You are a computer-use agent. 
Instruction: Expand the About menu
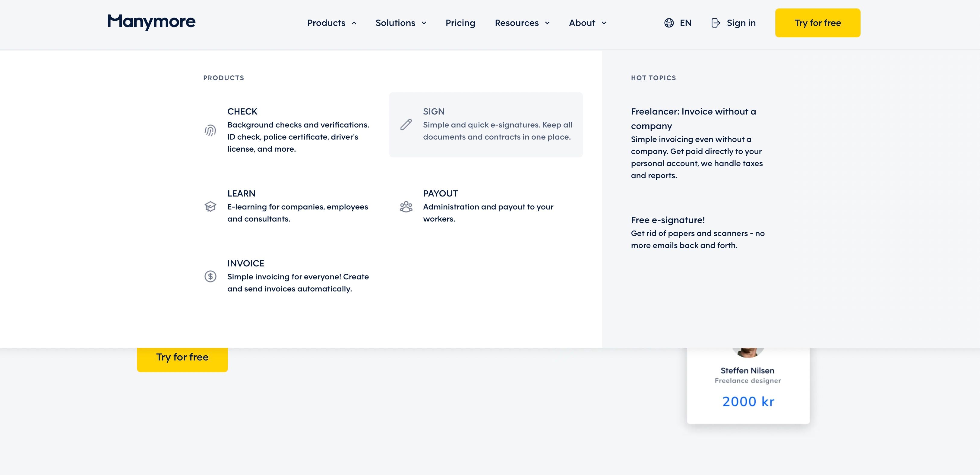coord(587,23)
